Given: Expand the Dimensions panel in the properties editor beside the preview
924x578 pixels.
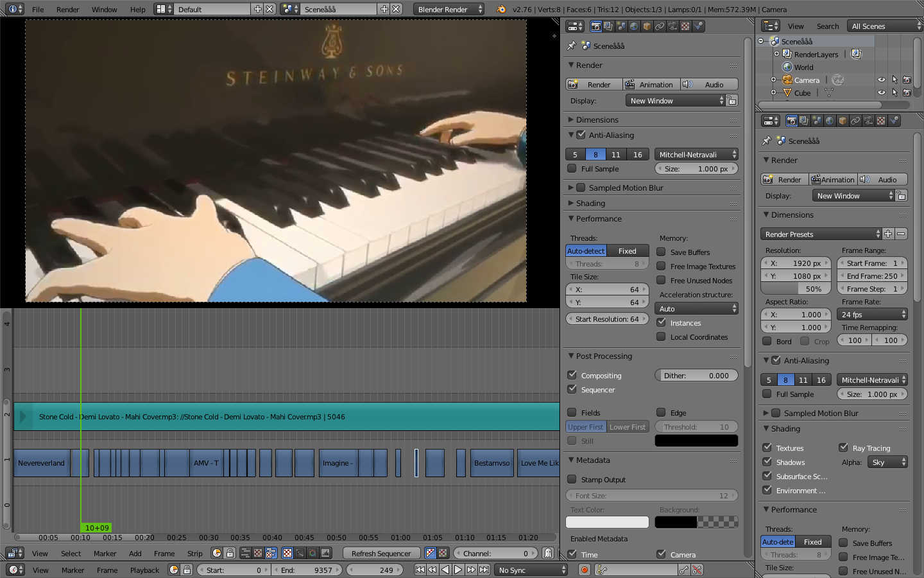Looking at the screenshot, I should 597,119.
